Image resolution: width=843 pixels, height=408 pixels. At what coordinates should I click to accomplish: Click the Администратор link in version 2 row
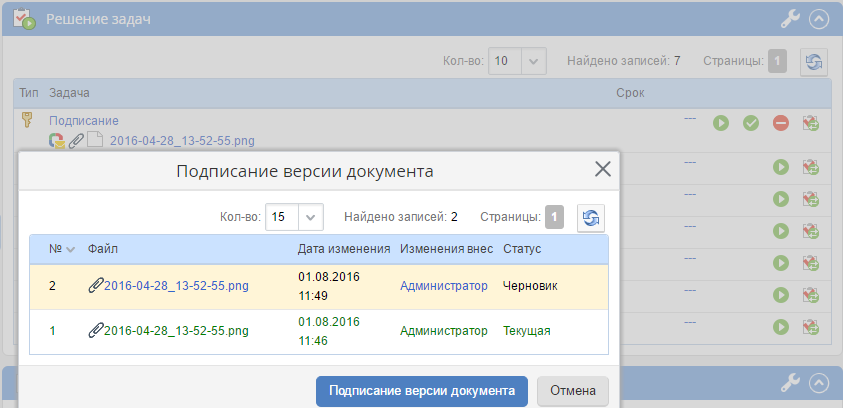tap(443, 286)
